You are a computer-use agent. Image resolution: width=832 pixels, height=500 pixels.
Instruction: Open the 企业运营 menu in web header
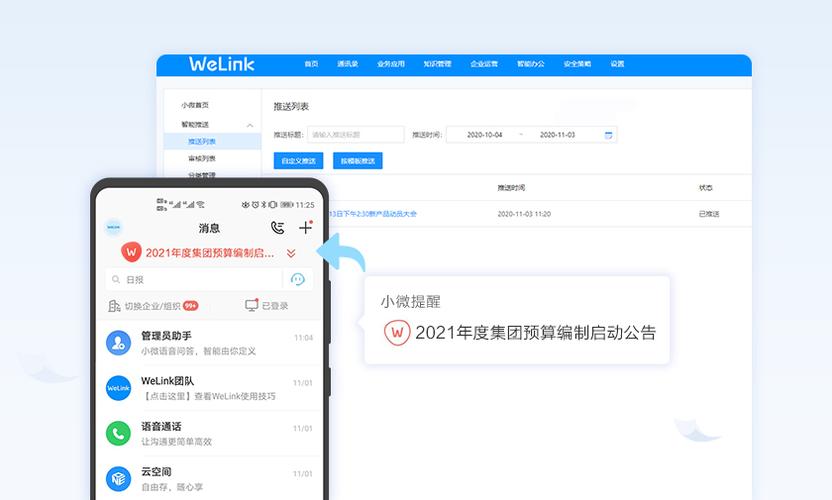point(484,64)
